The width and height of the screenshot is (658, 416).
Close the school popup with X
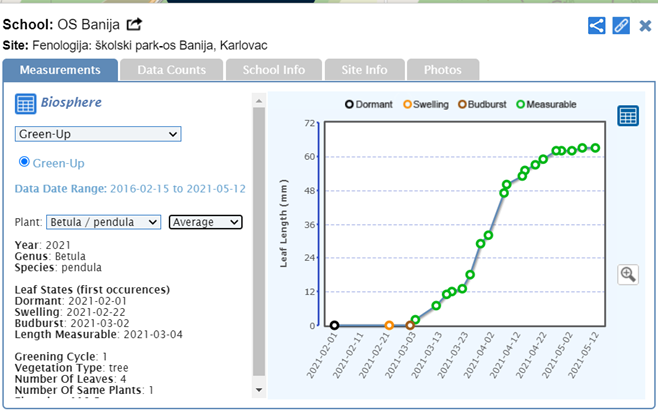pyautogui.click(x=645, y=25)
